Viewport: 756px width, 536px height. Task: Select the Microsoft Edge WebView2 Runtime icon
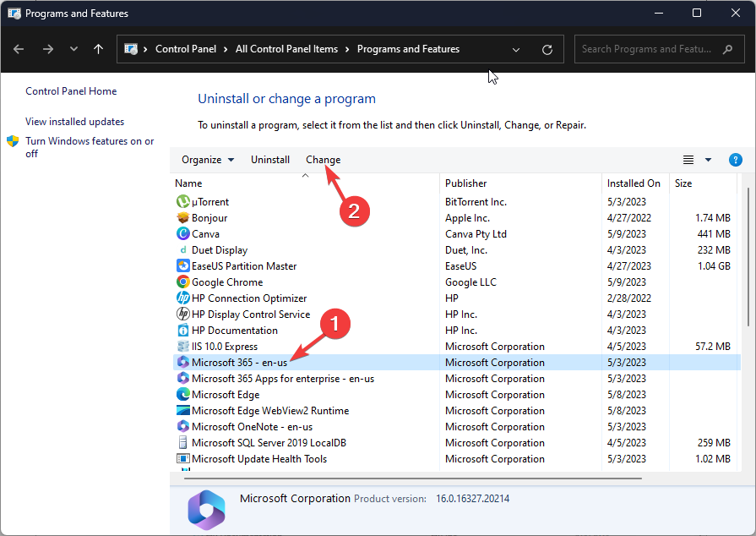click(182, 411)
